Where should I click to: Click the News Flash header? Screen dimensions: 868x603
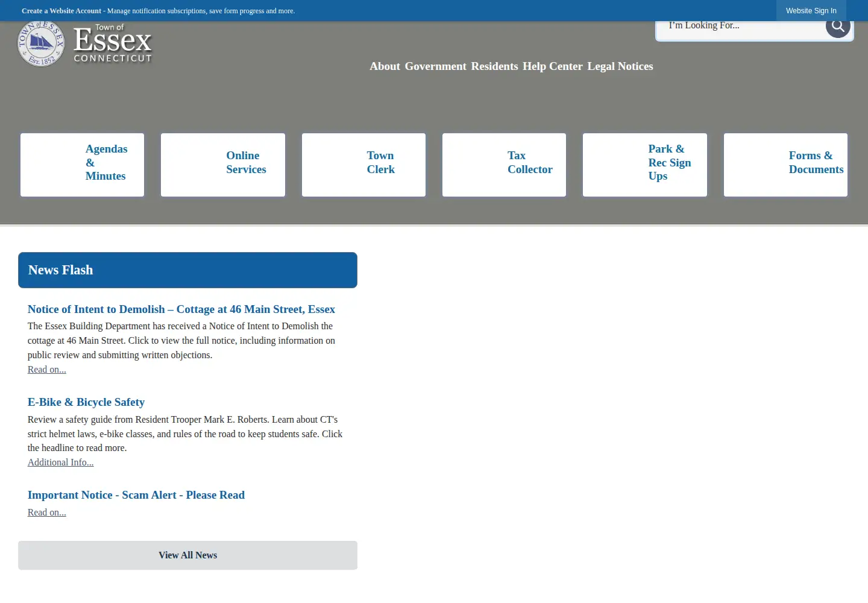[187, 270]
